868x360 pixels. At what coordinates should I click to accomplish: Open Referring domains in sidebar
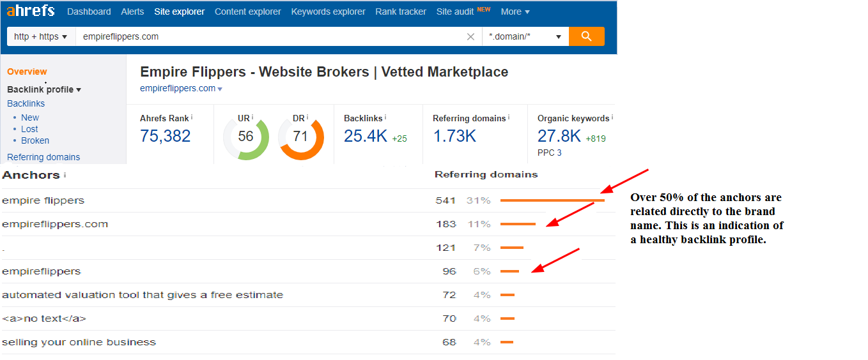click(43, 157)
